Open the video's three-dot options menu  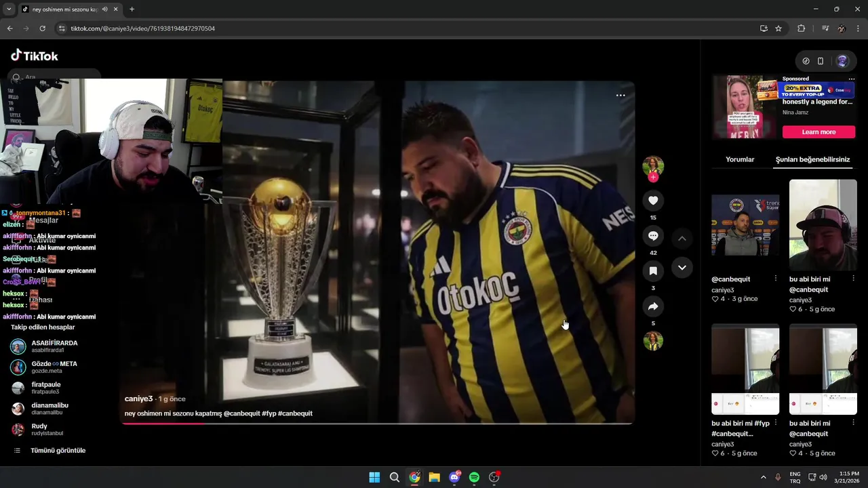(x=620, y=96)
